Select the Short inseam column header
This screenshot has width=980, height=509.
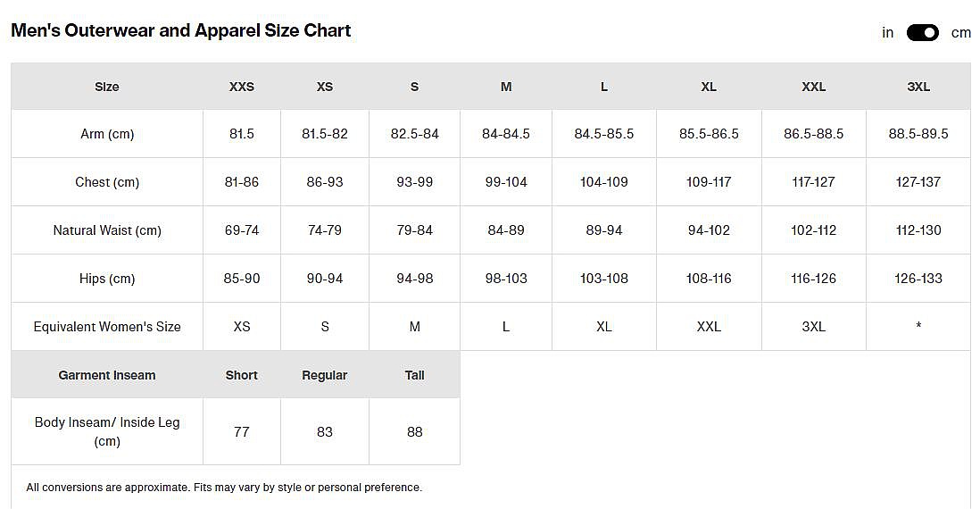coord(242,375)
